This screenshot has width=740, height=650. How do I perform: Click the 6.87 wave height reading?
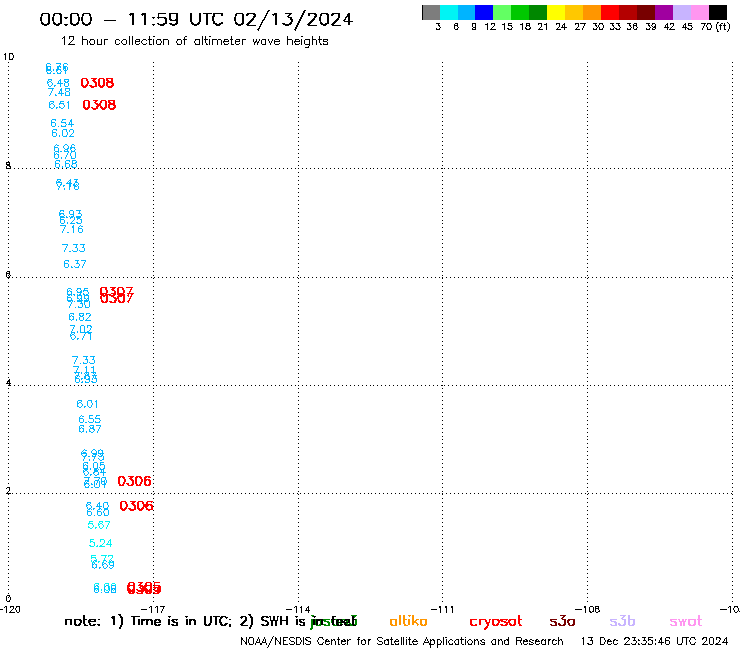[x=90, y=429]
